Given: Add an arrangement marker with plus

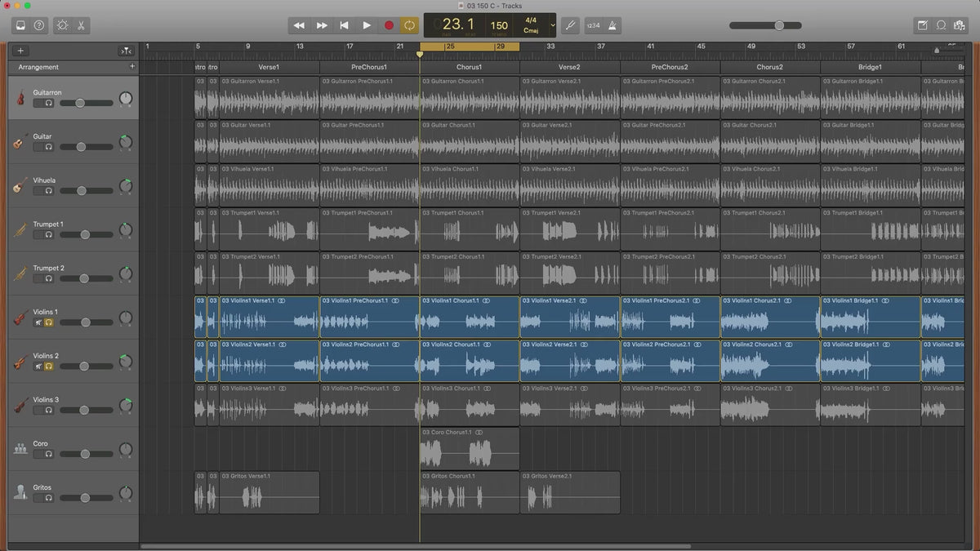Looking at the screenshot, I should tap(132, 67).
